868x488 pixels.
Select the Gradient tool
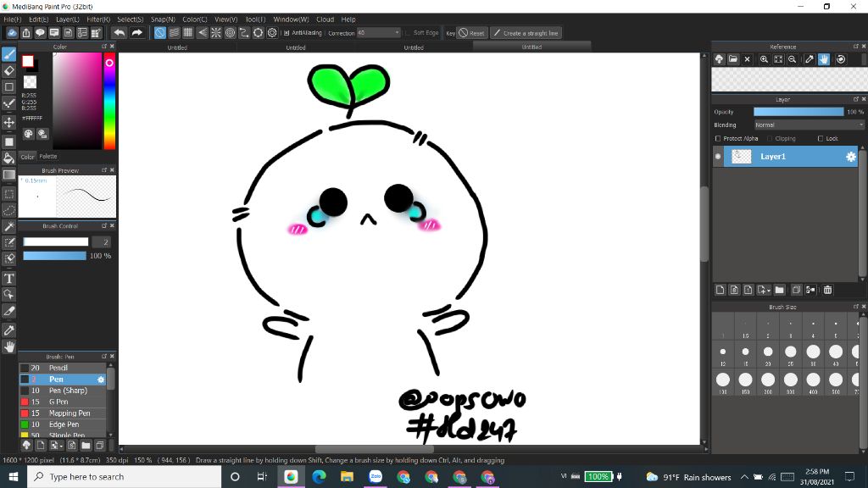pos(8,175)
